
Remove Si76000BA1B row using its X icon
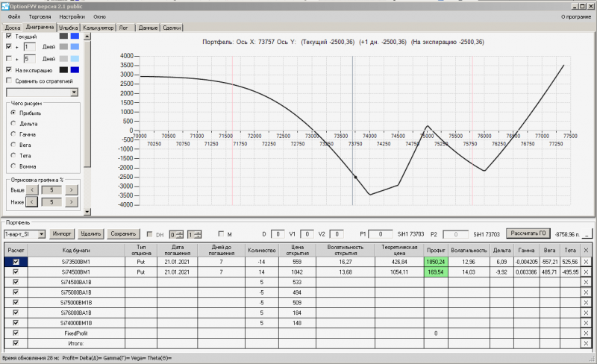click(x=586, y=313)
